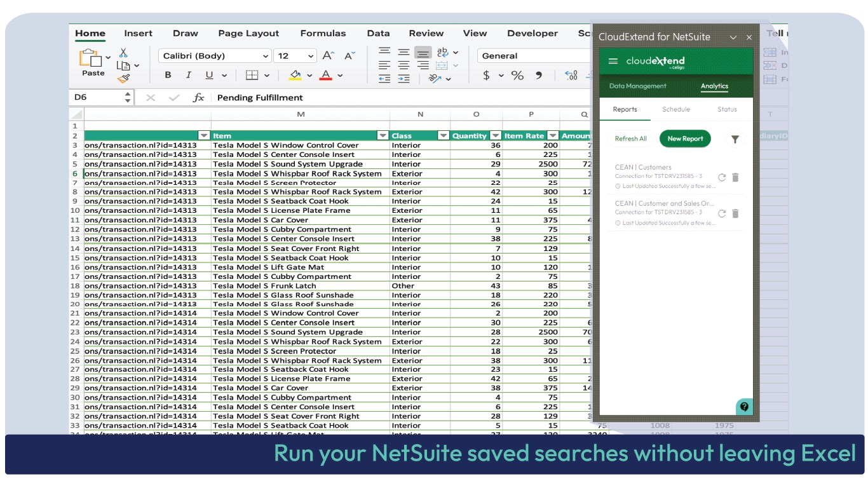Pick the yellow fill color bucket

point(295,75)
